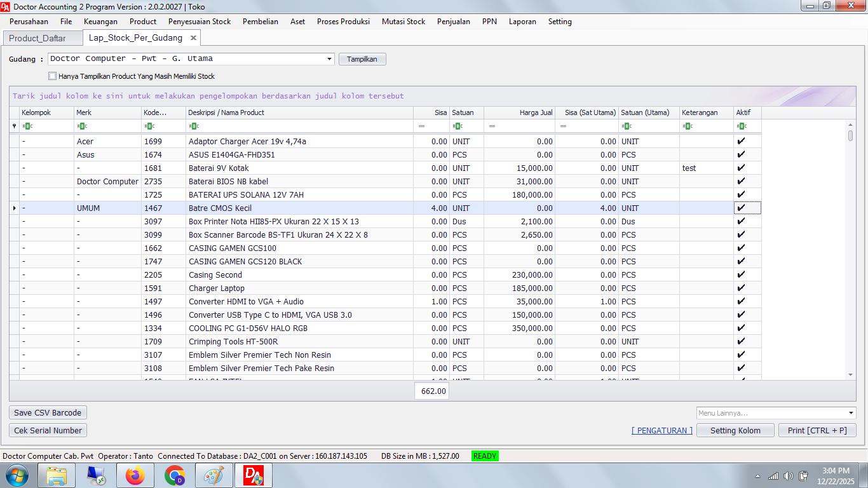Open Firefox from the taskbar
The image size is (868, 488).
click(135, 475)
